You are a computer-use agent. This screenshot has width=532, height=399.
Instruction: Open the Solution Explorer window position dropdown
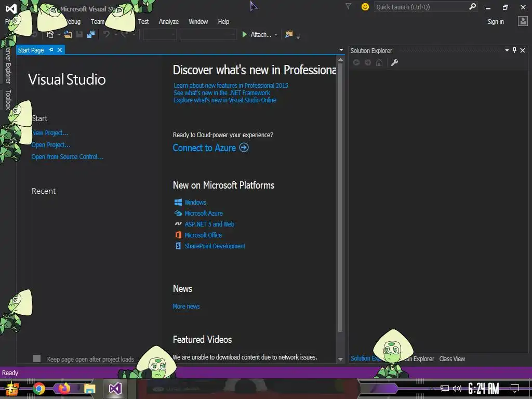(507, 50)
